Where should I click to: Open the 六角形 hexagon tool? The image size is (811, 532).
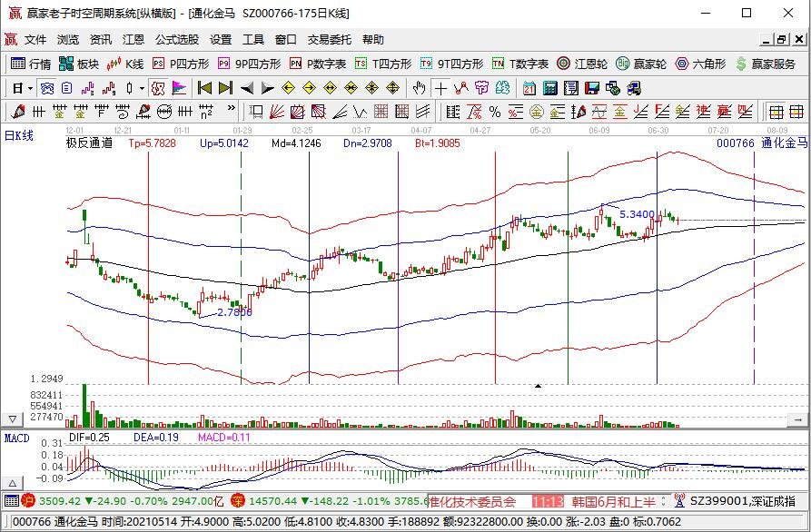coord(701,64)
